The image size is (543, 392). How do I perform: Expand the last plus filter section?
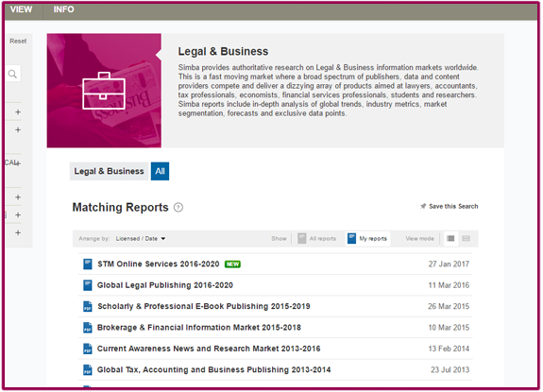(x=18, y=232)
